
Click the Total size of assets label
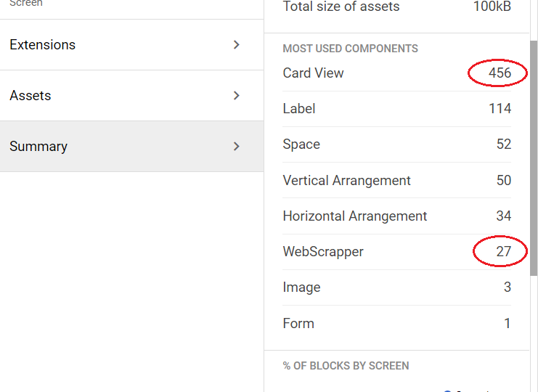click(341, 7)
